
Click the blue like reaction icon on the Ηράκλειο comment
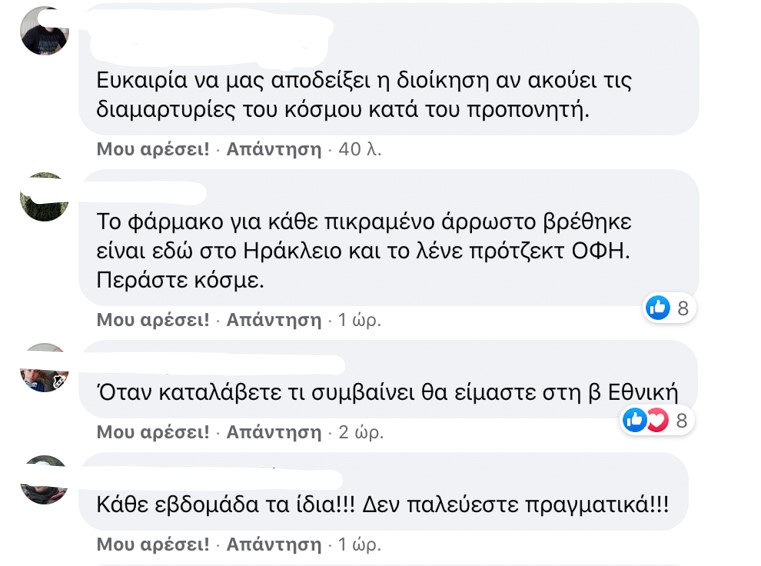pos(658,307)
